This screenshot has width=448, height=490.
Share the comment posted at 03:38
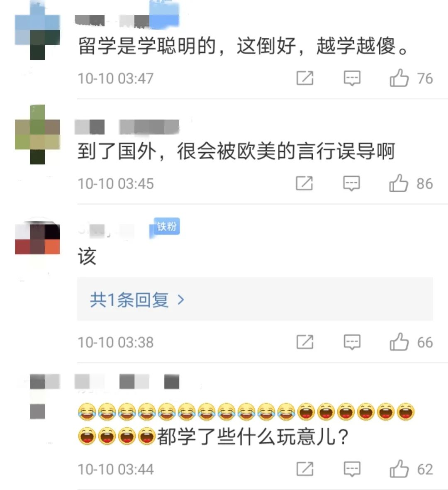pyautogui.click(x=304, y=342)
